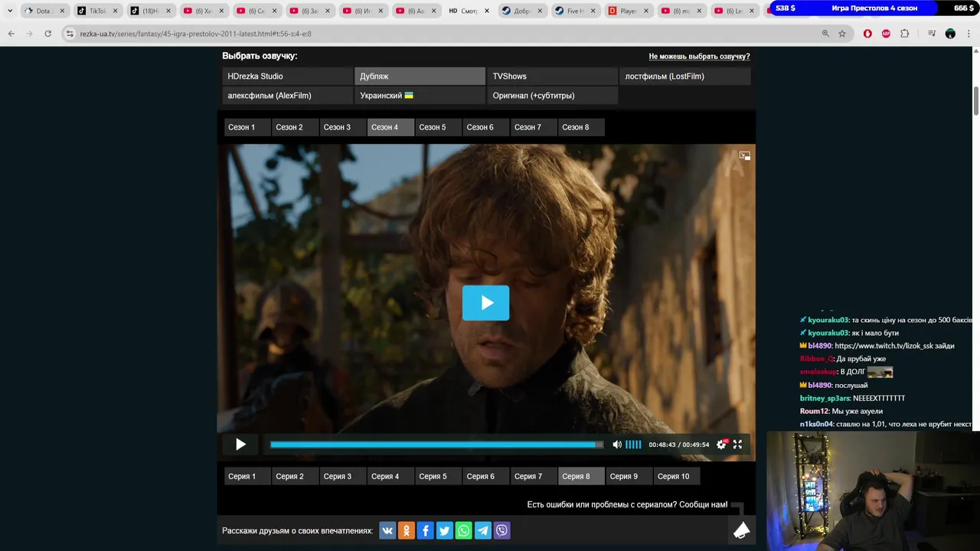Close the active HD Смотр tab

pyautogui.click(x=487, y=11)
